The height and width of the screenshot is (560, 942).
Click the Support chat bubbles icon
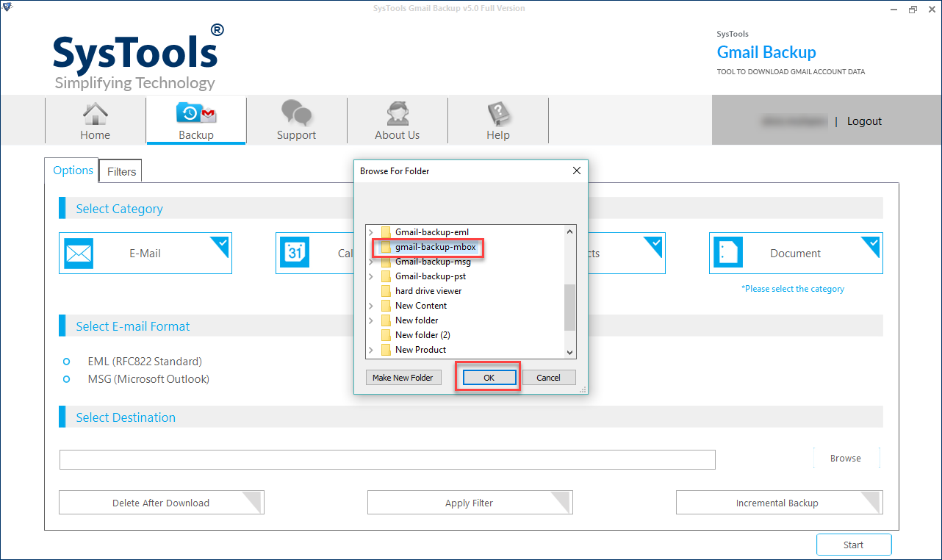coord(297,113)
